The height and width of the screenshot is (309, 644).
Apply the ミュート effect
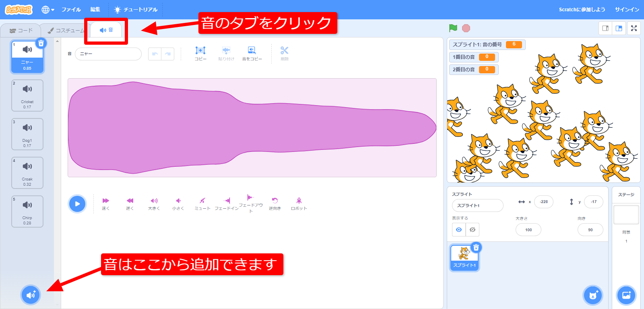[202, 204]
